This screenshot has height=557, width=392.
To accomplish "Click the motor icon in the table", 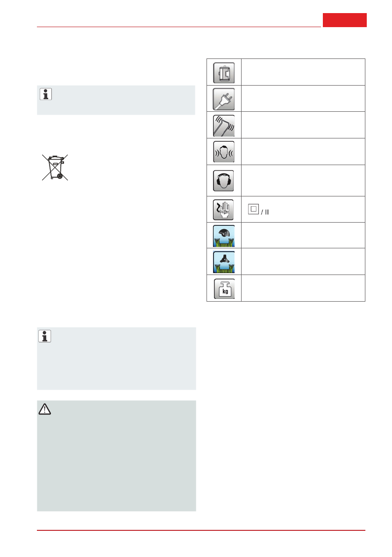I will (224, 72).
